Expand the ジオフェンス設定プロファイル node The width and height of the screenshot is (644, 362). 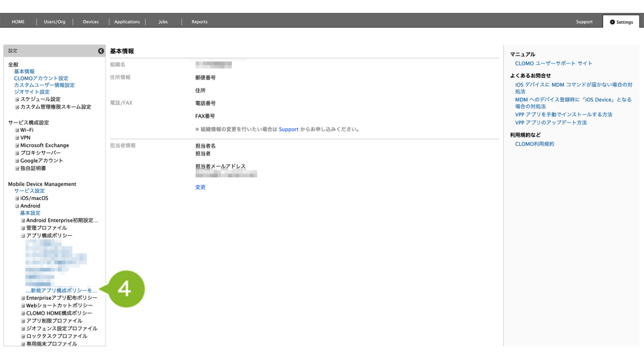tap(23, 328)
